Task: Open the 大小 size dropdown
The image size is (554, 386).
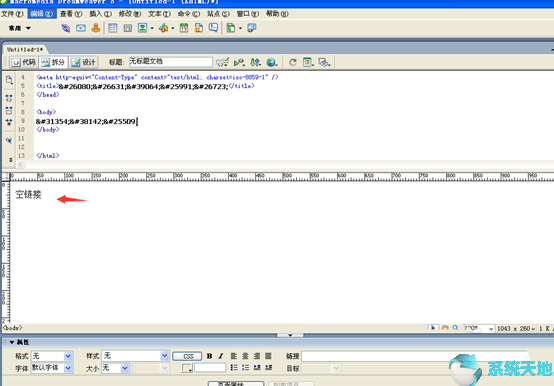Action: 125,368
